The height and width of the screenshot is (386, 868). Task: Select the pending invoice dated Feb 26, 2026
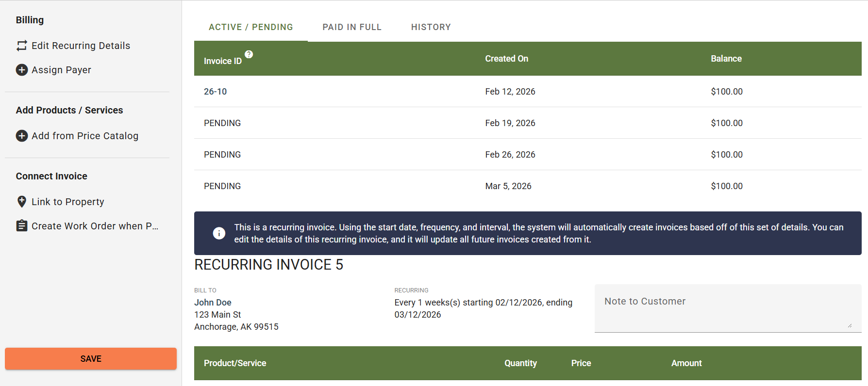point(528,155)
